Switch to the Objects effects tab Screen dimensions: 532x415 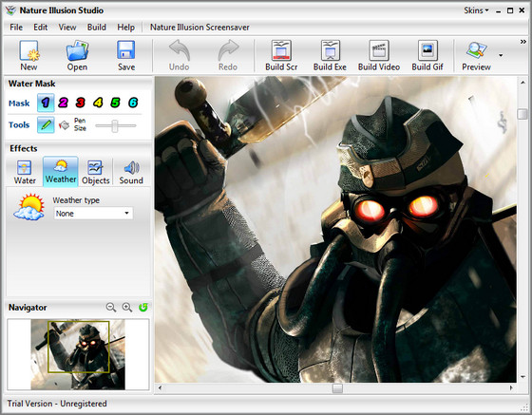pyautogui.click(x=96, y=172)
